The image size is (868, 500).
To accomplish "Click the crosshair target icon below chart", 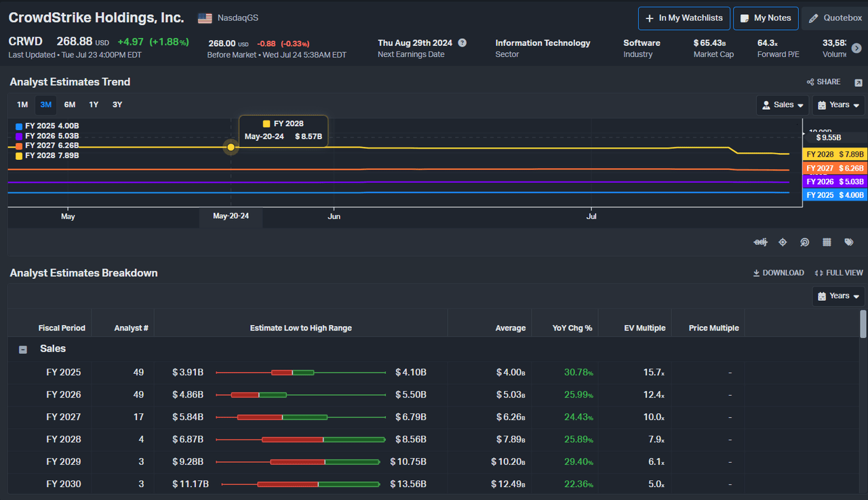I will coord(783,242).
